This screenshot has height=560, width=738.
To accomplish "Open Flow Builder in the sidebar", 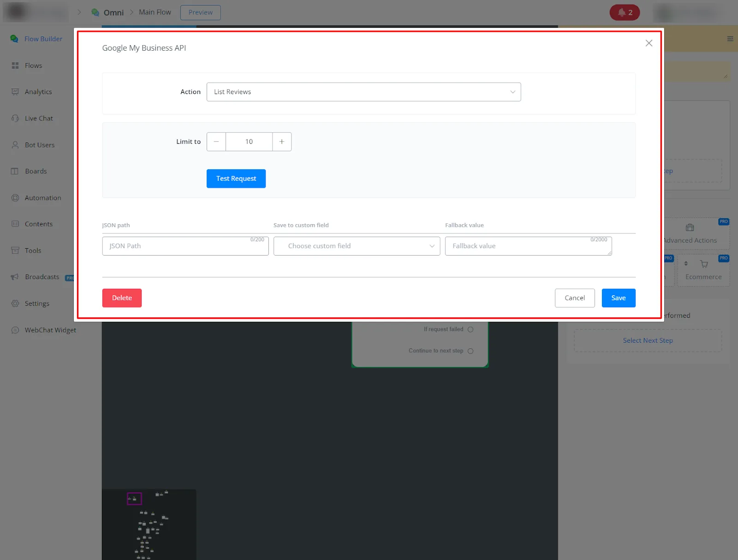I will pyautogui.click(x=37, y=39).
